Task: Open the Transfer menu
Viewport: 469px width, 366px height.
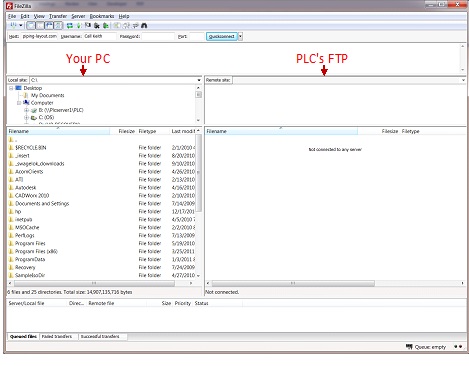Action: pyautogui.click(x=58, y=16)
